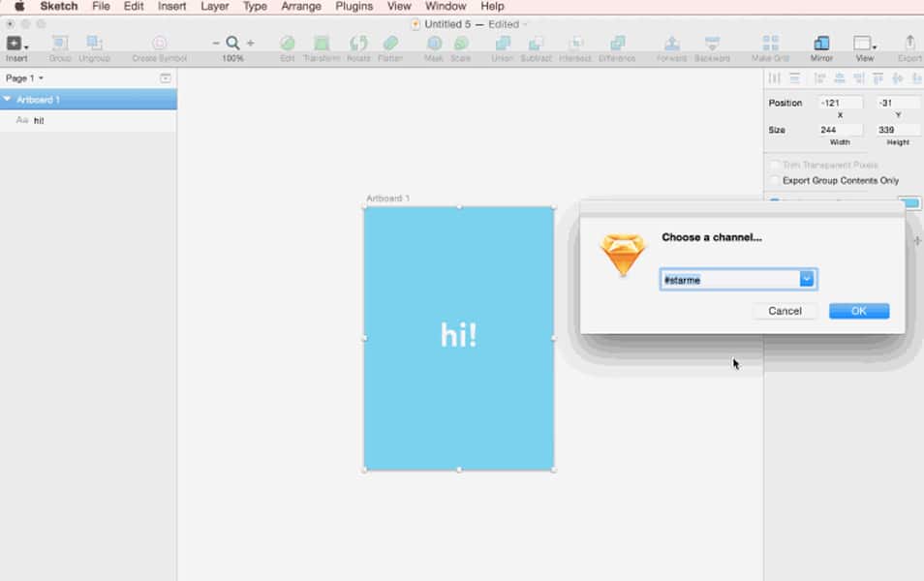Open the Plugins menu
This screenshot has width=924, height=581.
tap(354, 6)
